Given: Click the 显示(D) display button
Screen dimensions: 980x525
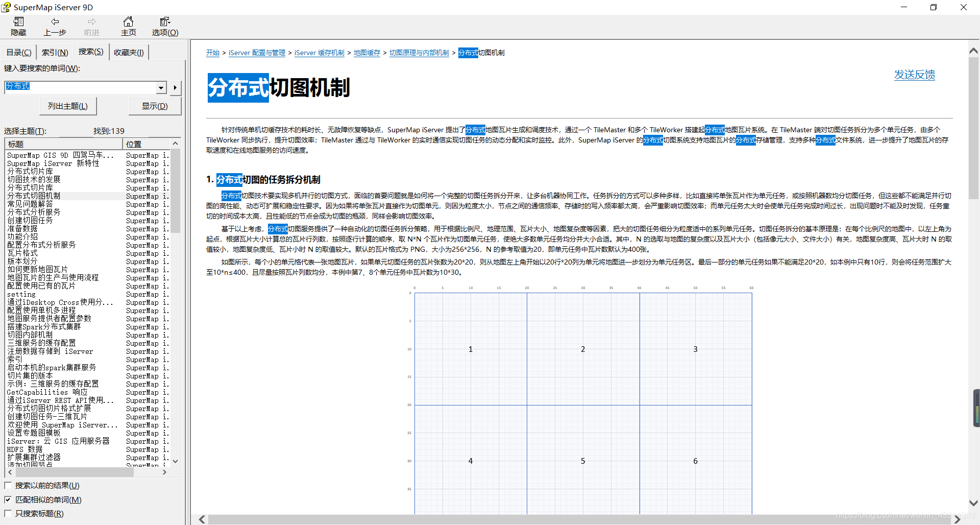Looking at the screenshot, I should pyautogui.click(x=155, y=106).
